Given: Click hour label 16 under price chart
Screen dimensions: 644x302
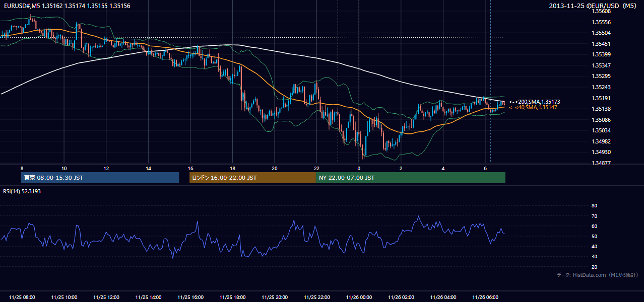Looking at the screenshot, I should pos(190,168).
